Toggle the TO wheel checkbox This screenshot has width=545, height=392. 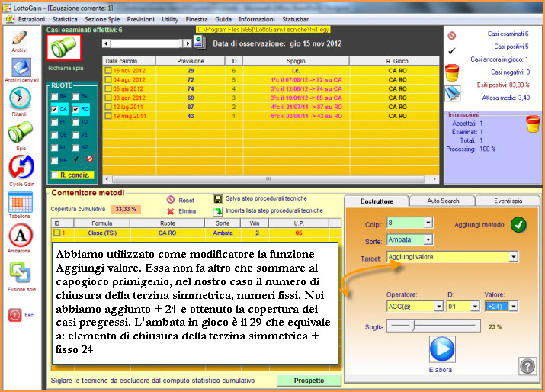[75, 122]
